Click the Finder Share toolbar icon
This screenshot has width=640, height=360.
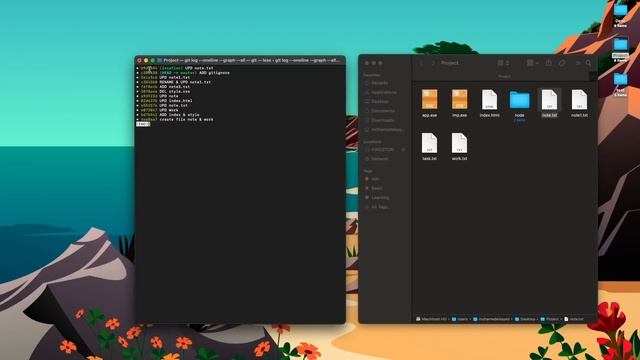[x=549, y=63]
